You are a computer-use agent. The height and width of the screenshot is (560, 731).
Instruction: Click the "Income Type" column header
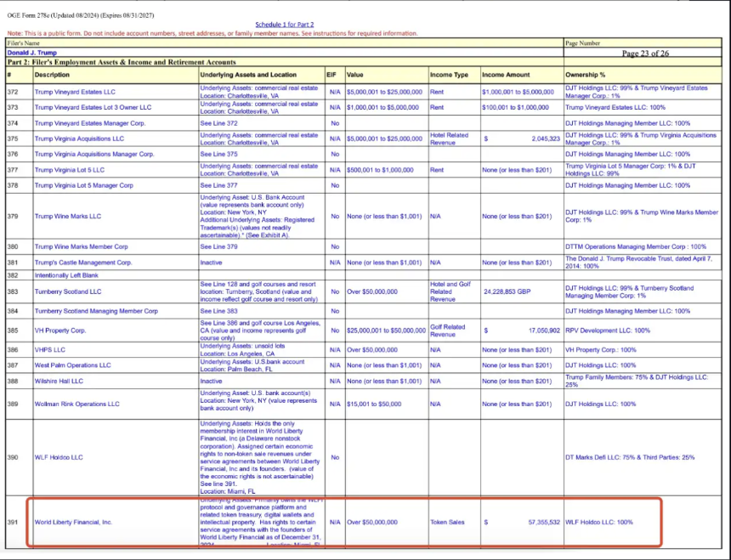click(447, 75)
